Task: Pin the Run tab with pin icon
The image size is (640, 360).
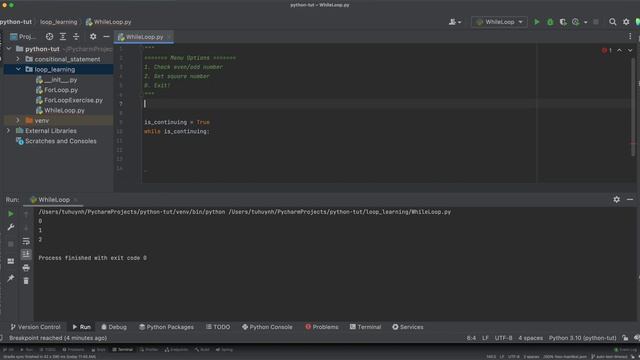Action: (x=11, y=278)
